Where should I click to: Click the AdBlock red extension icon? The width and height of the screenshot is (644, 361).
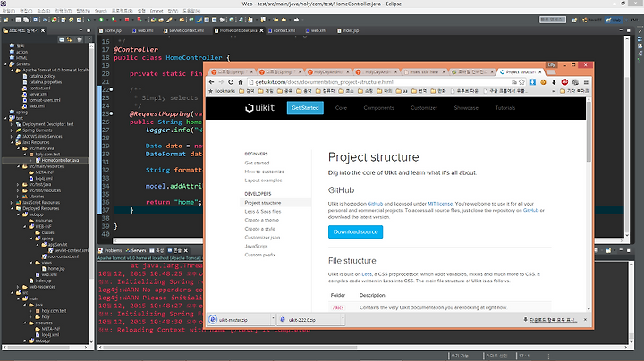564,82
